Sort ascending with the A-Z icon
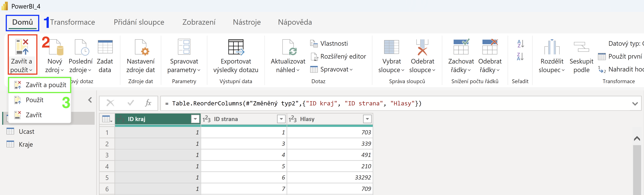Screen dimensions: 644x195 click(x=520, y=44)
